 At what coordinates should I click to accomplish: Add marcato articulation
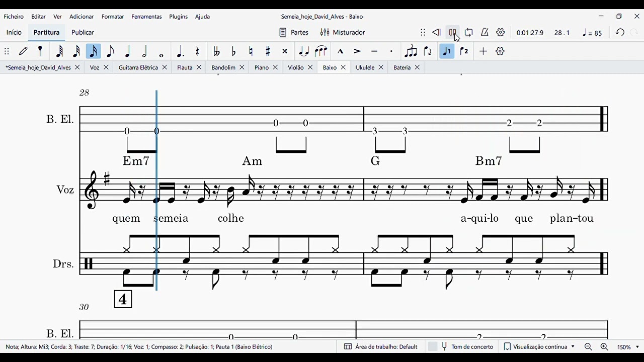point(340,51)
